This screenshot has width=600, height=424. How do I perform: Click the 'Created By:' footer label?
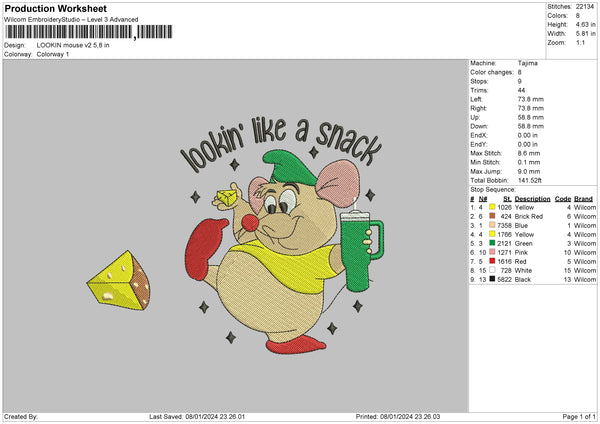(x=21, y=416)
